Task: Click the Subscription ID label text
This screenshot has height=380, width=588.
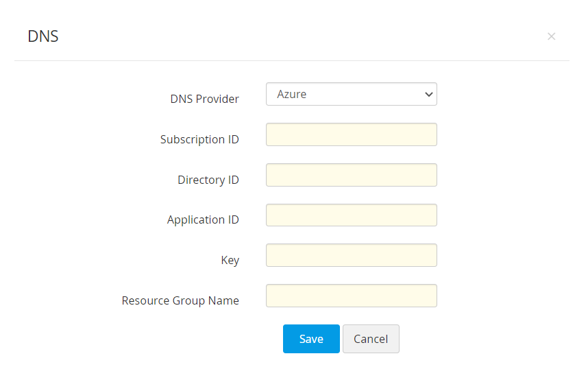Action: tap(199, 139)
